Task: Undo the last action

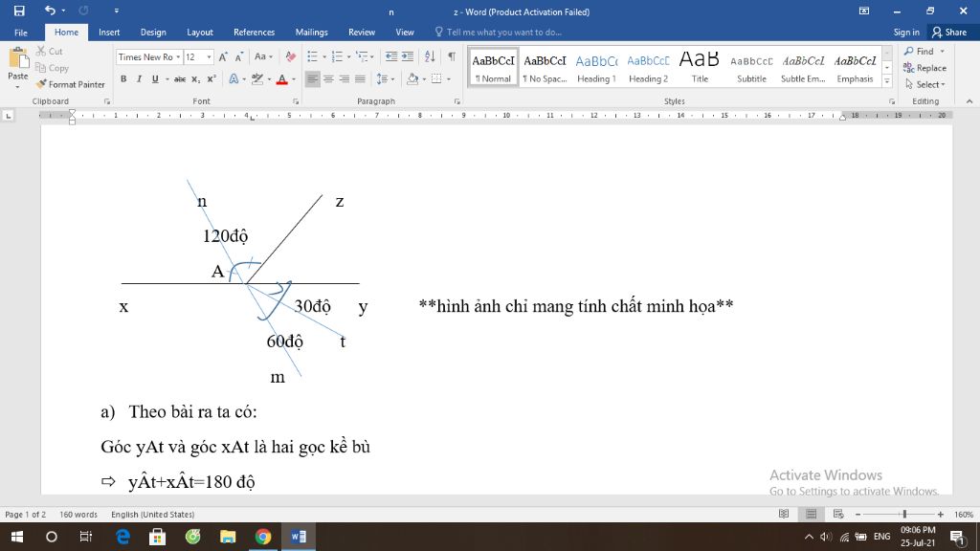Action: point(50,11)
